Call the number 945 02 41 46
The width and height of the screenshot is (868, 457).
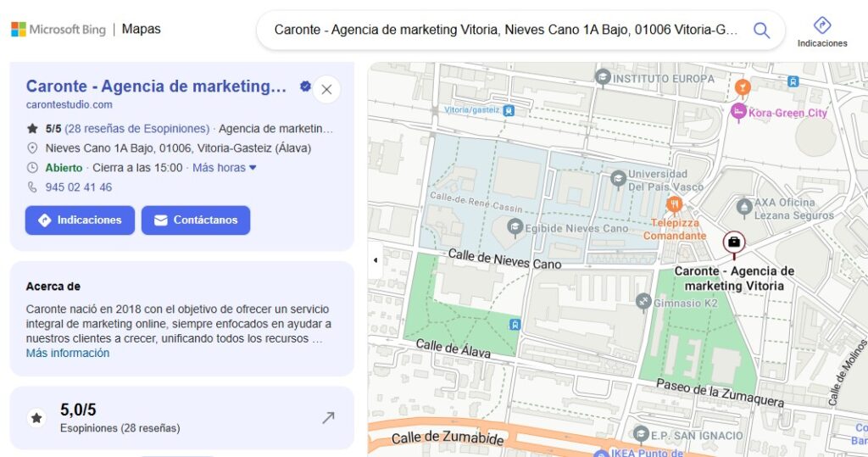click(79, 187)
